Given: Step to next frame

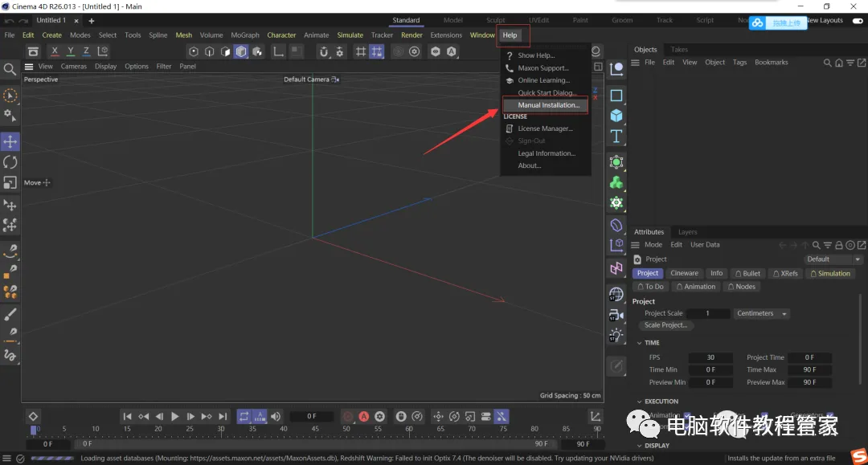Looking at the screenshot, I should click(x=190, y=416).
